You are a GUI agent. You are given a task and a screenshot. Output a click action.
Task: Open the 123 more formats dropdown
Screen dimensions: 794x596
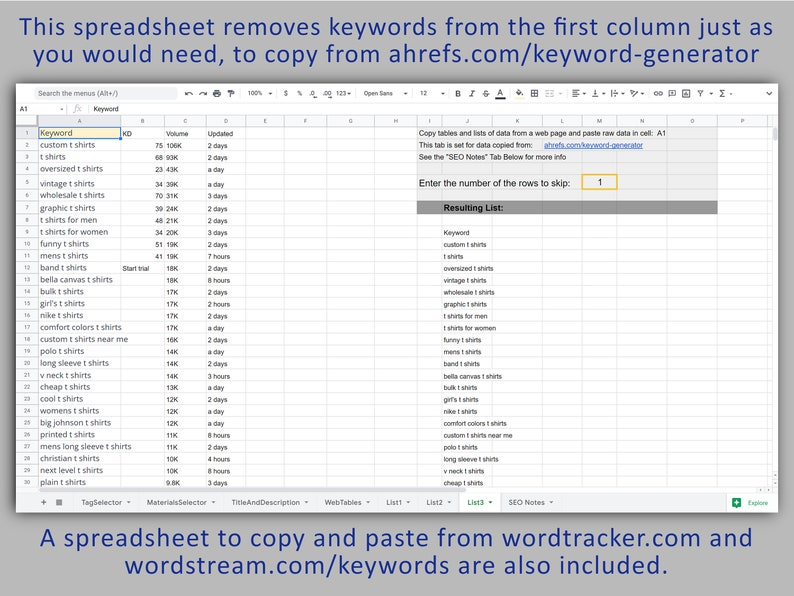[343, 94]
